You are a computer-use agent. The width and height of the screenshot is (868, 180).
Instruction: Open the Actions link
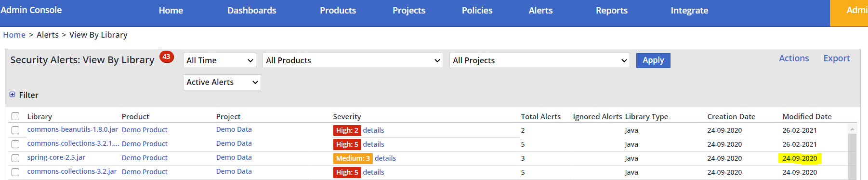794,58
